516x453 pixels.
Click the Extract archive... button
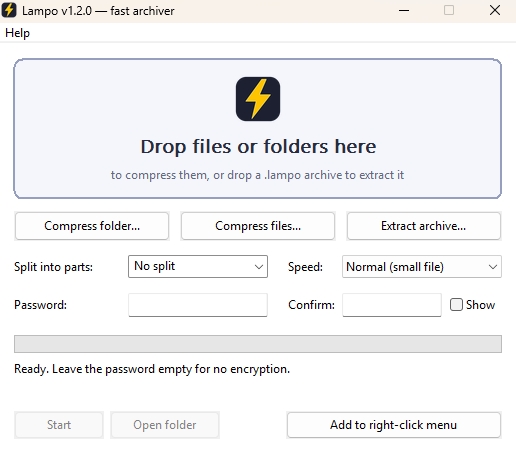coord(424,226)
